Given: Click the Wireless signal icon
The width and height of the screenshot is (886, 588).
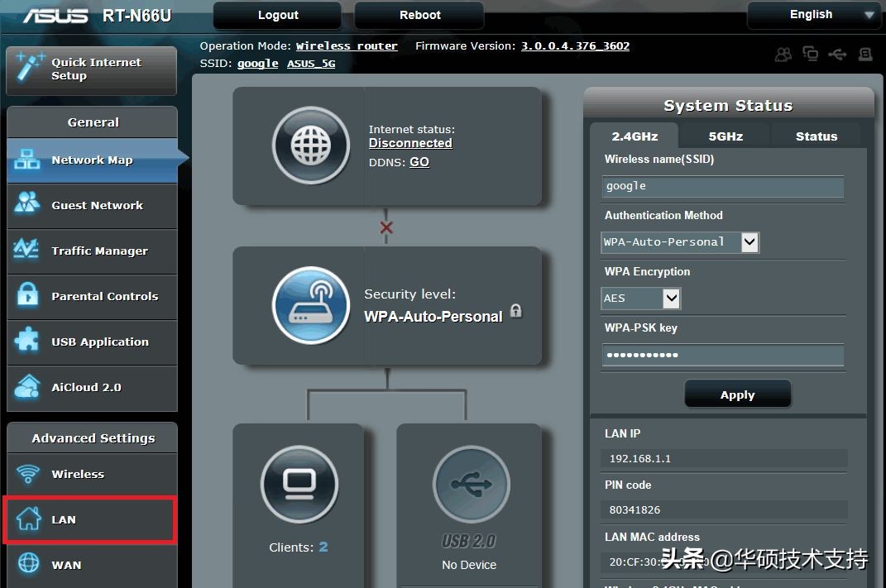Looking at the screenshot, I should [x=27, y=473].
